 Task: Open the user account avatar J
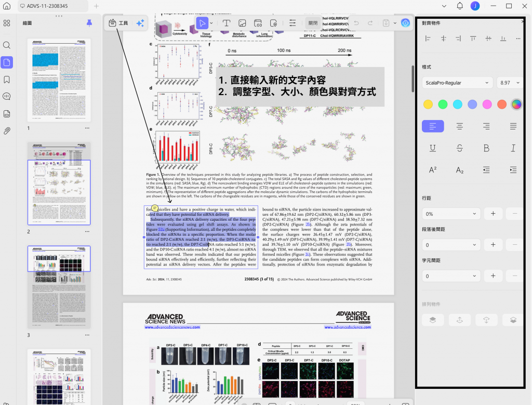point(475,6)
